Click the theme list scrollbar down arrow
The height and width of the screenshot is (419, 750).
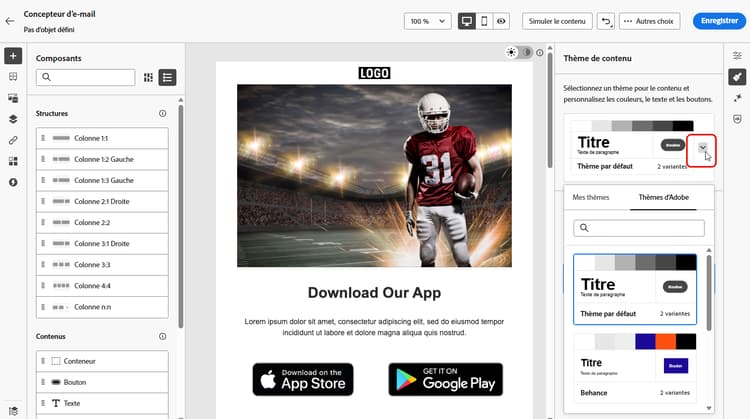[709, 408]
